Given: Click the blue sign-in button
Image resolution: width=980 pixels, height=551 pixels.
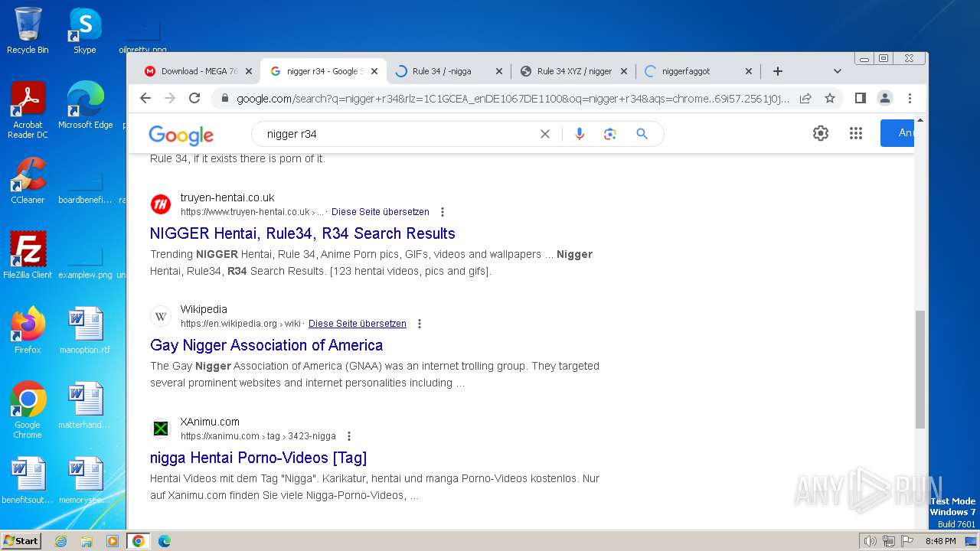Looking at the screenshot, I should coord(897,133).
